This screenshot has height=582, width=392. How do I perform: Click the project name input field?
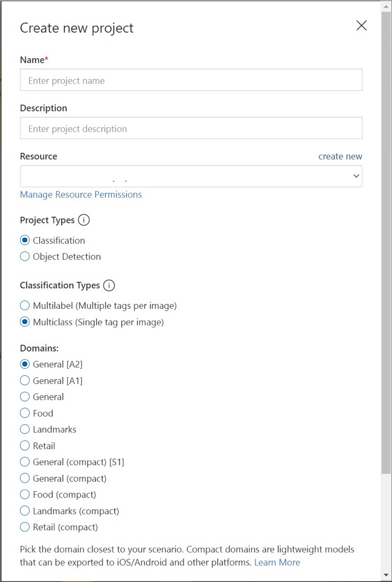click(191, 80)
